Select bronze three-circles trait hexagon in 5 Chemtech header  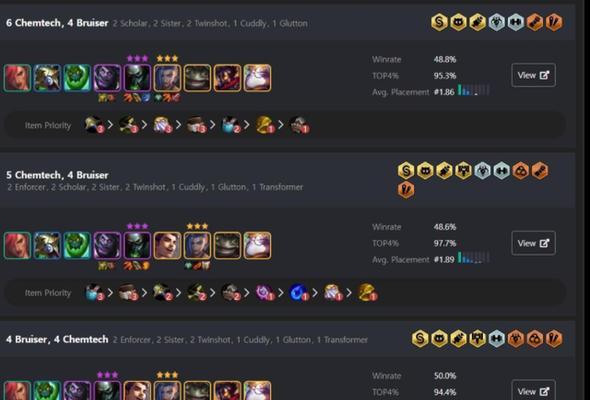point(521,171)
